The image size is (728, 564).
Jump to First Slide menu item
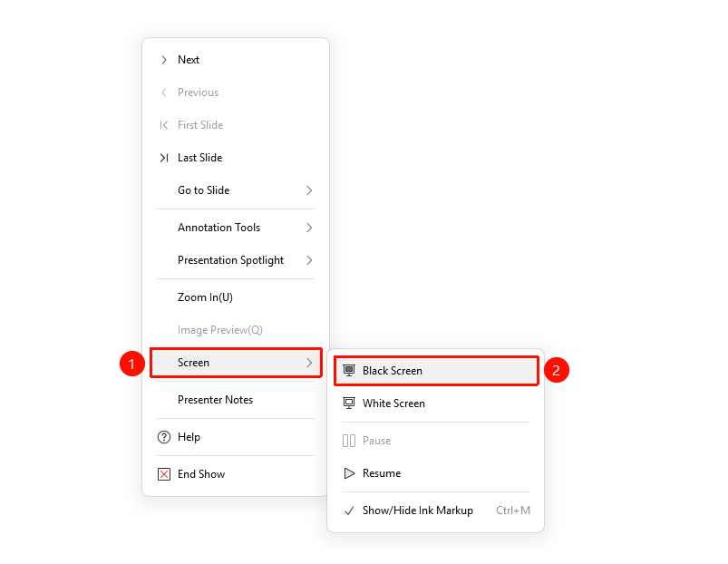[236, 125]
